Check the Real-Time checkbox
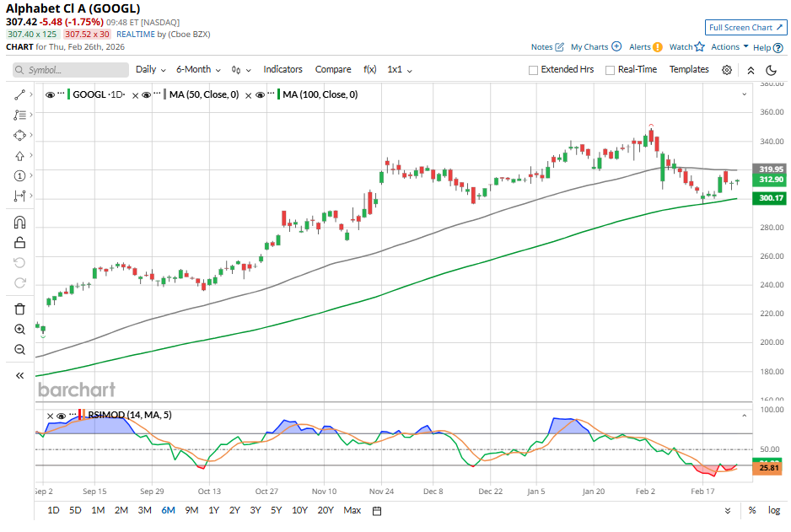 tap(610, 70)
